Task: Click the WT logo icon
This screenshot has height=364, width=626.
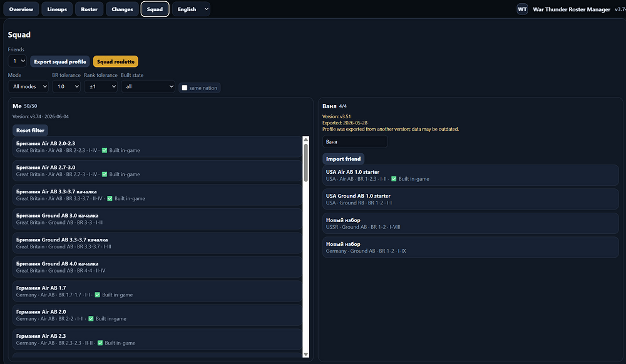Action: click(522, 9)
